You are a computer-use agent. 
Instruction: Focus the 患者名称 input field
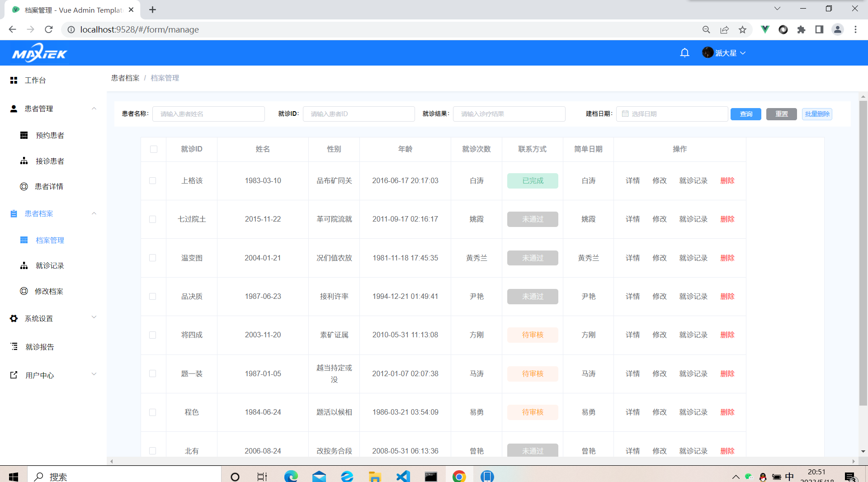coord(208,114)
